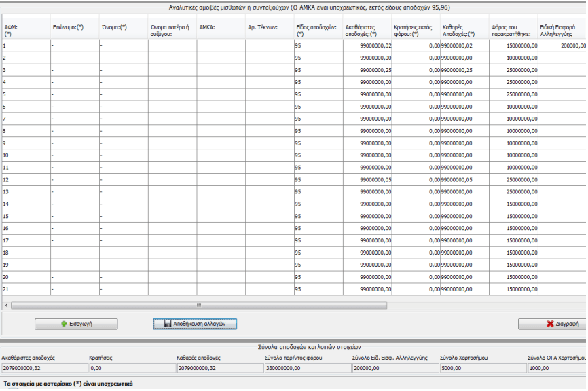Click the Κρατήσεις εκτός φόρου cell in row 8
Screen dimensions: 588x391
[416, 131]
